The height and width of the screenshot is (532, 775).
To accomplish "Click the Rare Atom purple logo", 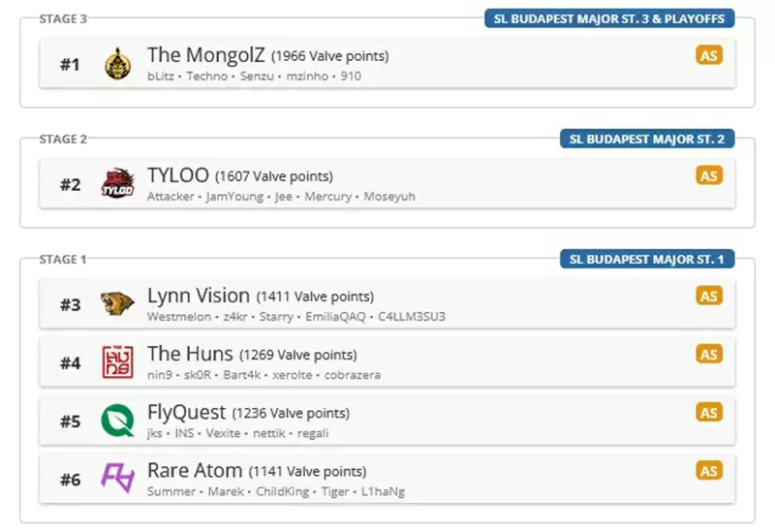I will coord(117,478).
